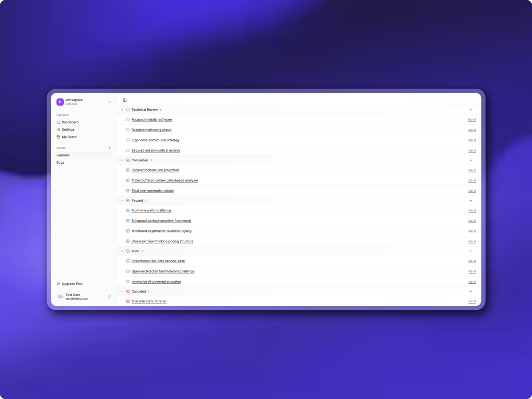
Task: Click the Canceled group status icon
Action: coord(128,291)
